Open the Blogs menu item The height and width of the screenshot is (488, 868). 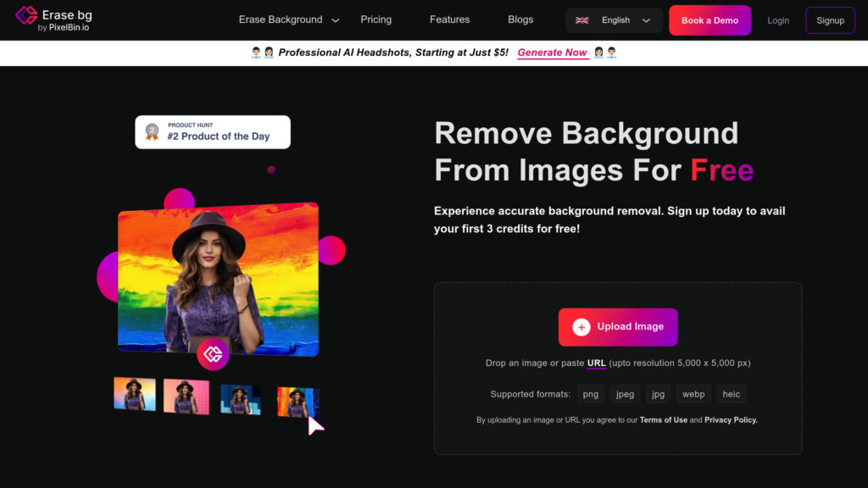coord(520,19)
